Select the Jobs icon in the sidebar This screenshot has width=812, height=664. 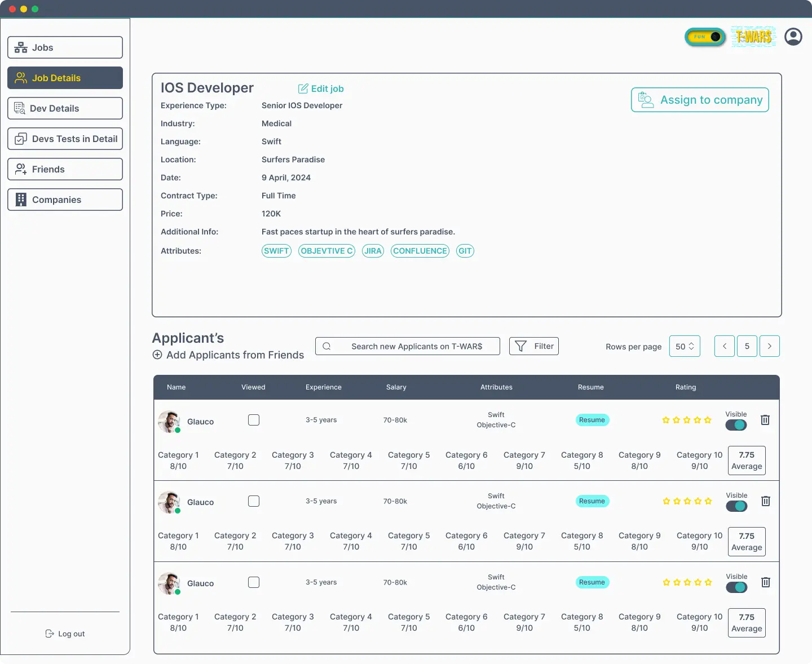click(x=21, y=47)
